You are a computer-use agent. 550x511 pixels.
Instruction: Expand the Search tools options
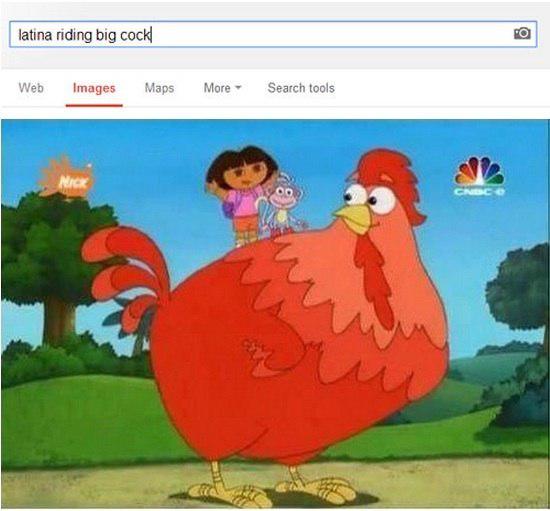click(x=301, y=88)
